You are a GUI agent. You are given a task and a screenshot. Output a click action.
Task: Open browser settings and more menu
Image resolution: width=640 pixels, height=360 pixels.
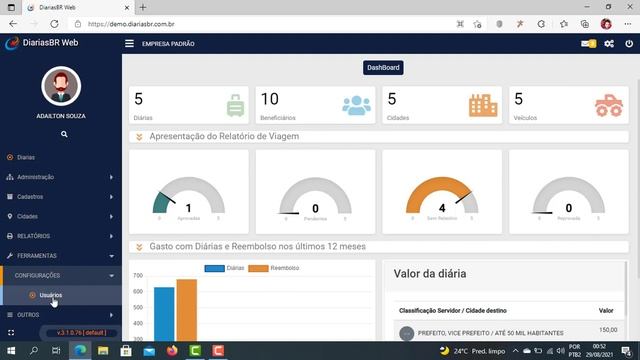click(x=628, y=24)
